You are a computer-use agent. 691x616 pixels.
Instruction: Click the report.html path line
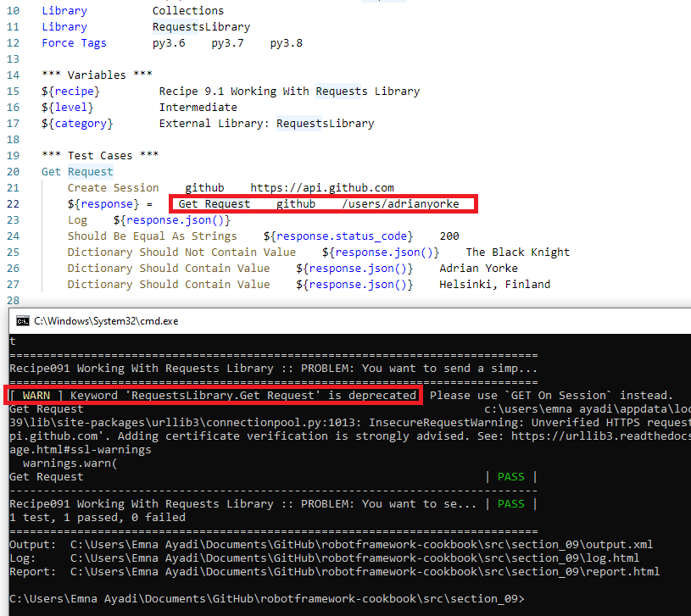tap(335, 572)
